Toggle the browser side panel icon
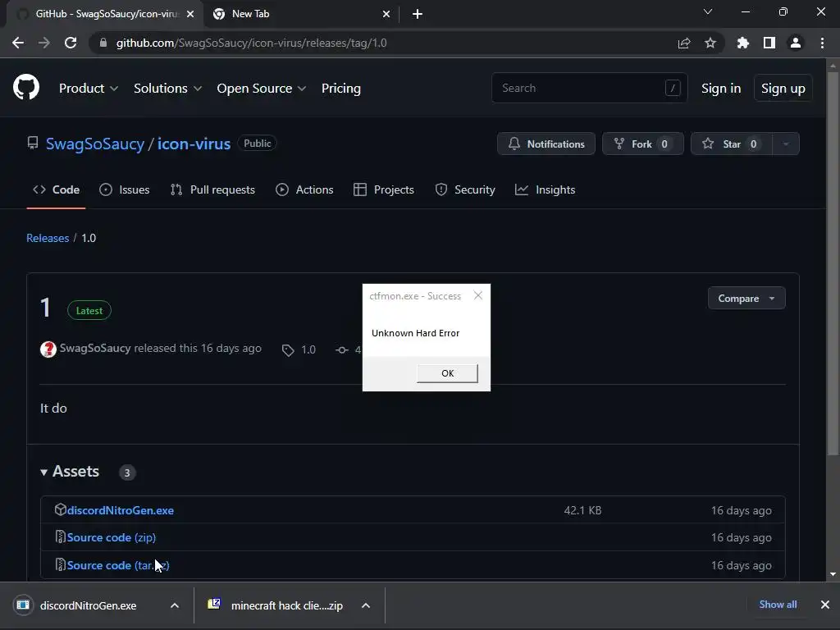This screenshot has height=630, width=840. pos(769,43)
